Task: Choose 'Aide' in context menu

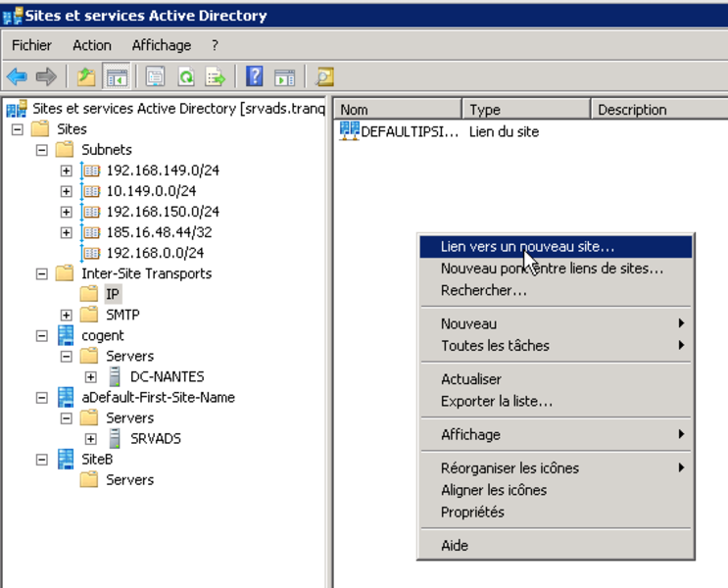Action: point(556,545)
